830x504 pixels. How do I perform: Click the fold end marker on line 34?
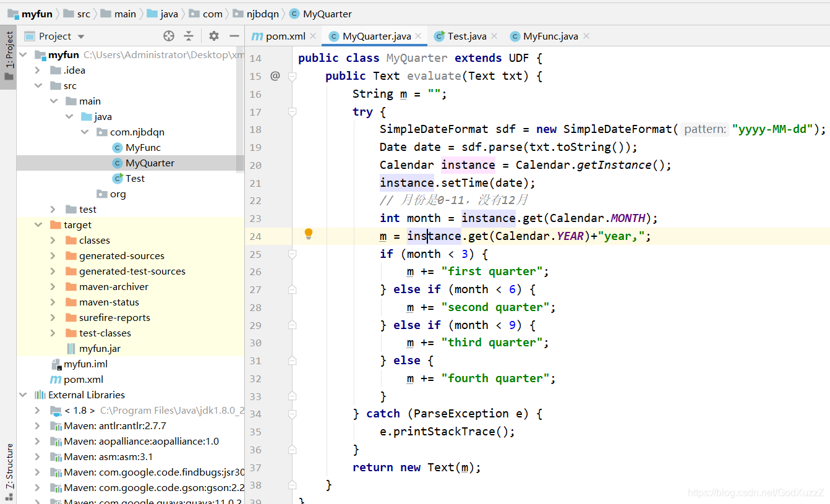point(293,414)
